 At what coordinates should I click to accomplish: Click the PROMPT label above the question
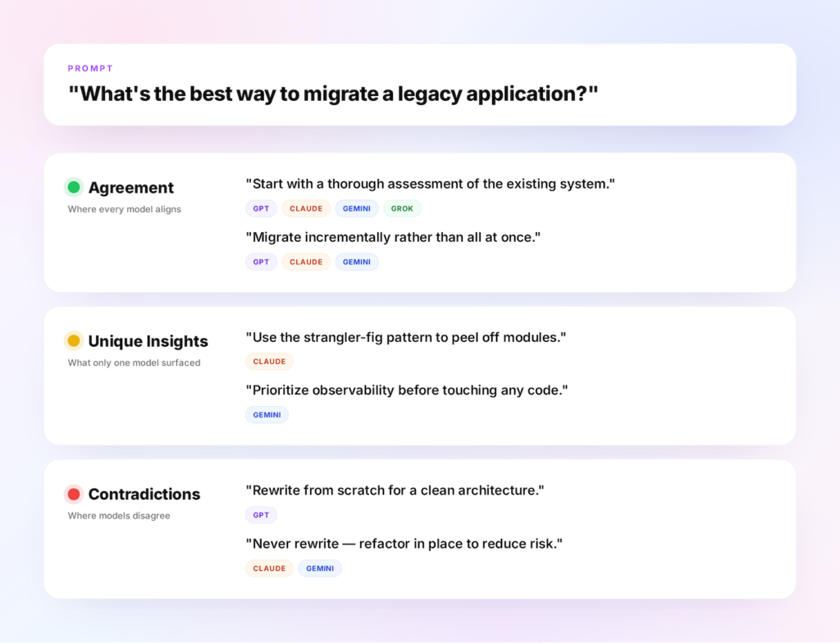coord(90,69)
